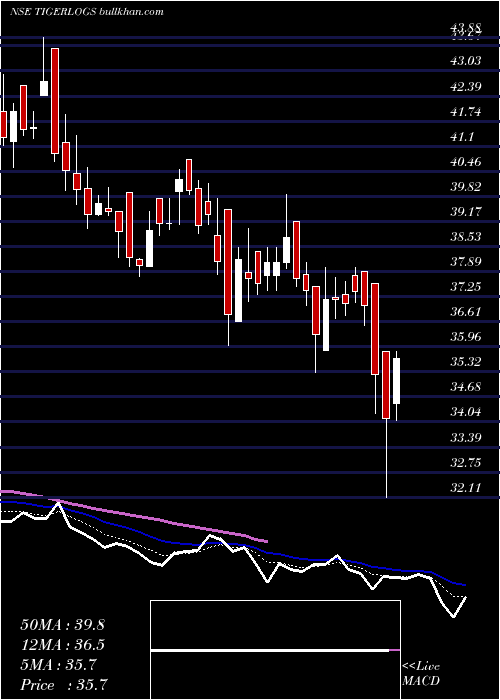Click the bullkhan.com site label
This screenshot has height=700, width=500.
point(130,12)
